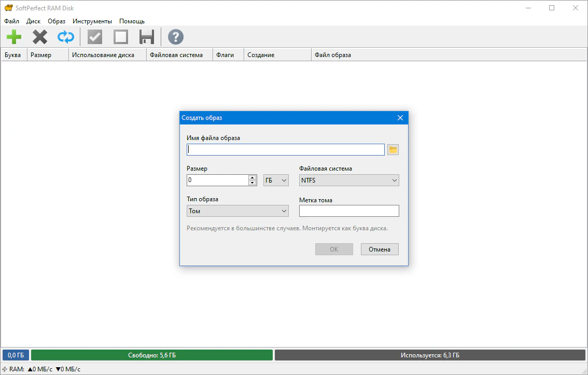Click the X remove disk toolbar icon
588x375 pixels.
pos(40,37)
